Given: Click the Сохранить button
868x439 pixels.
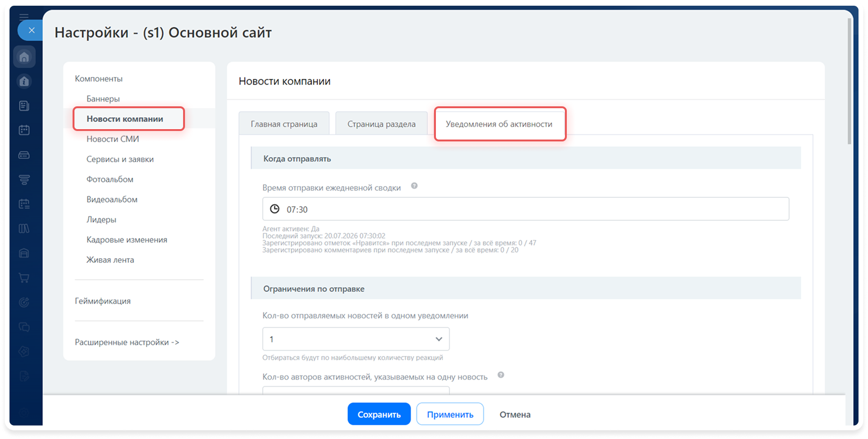Looking at the screenshot, I should coord(379,414).
